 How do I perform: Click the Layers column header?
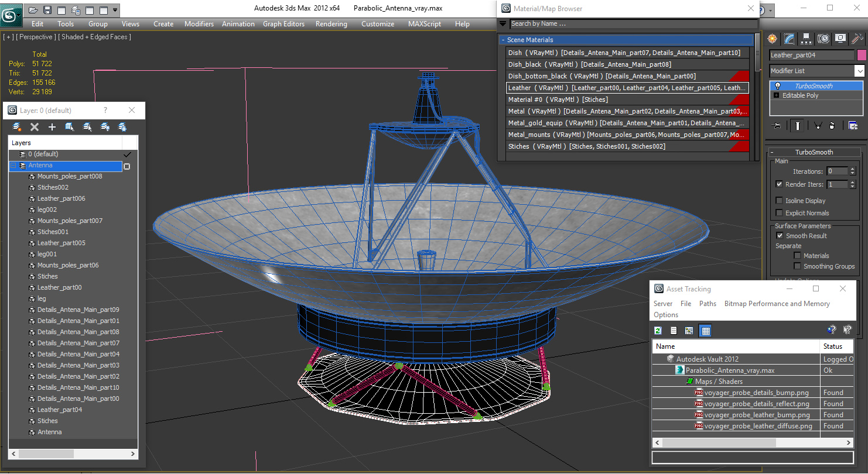pos(65,143)
